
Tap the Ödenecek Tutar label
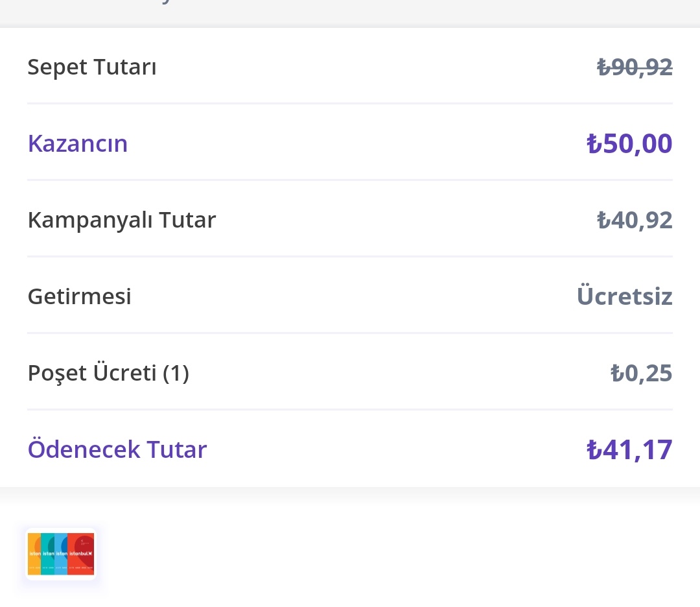click(x=117, y=449)
